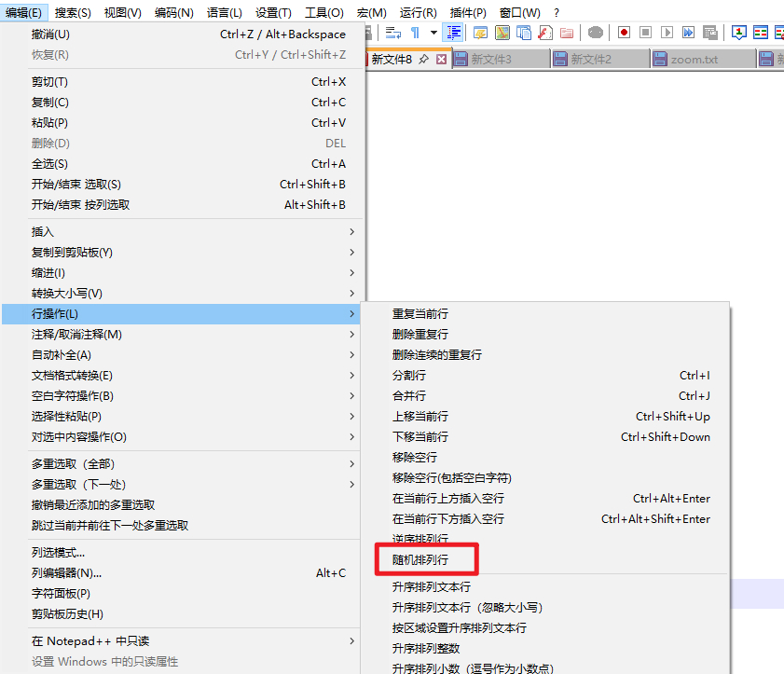Expand the 插入 submenu
The height and width of the screenshot is (674, 784).
(182, 232)
